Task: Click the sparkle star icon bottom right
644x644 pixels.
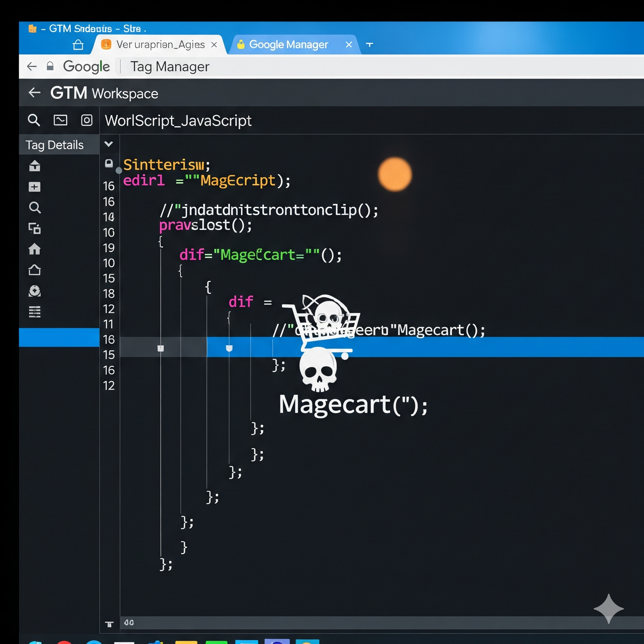Action: (608, 608)
